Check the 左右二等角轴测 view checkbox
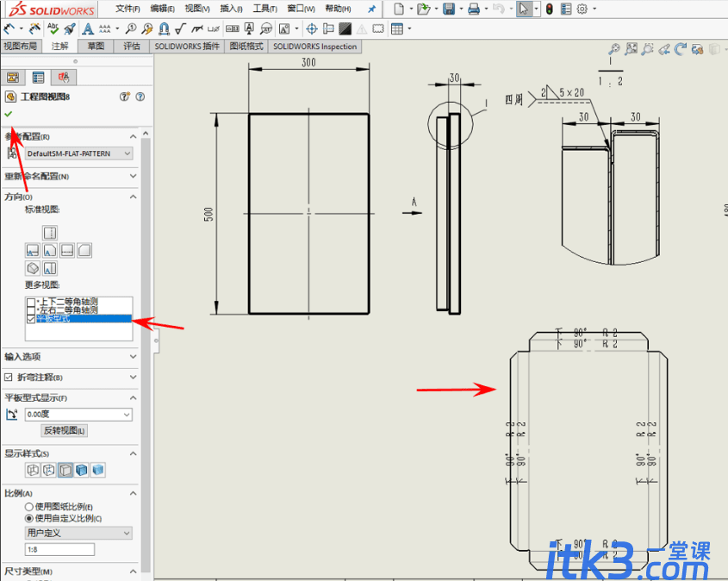Image resolution: width=728 pixels, height=581 pixels. pos(31,310)
